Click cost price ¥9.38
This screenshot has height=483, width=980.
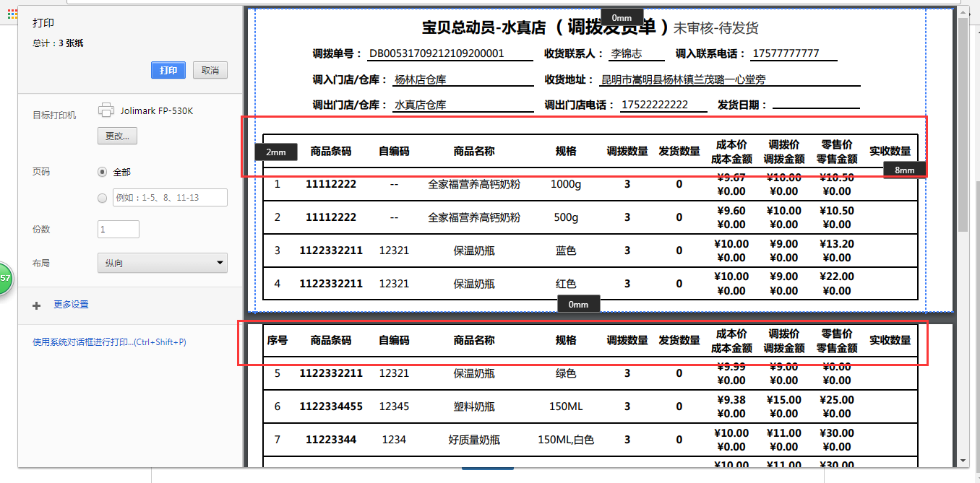point(731,400)
